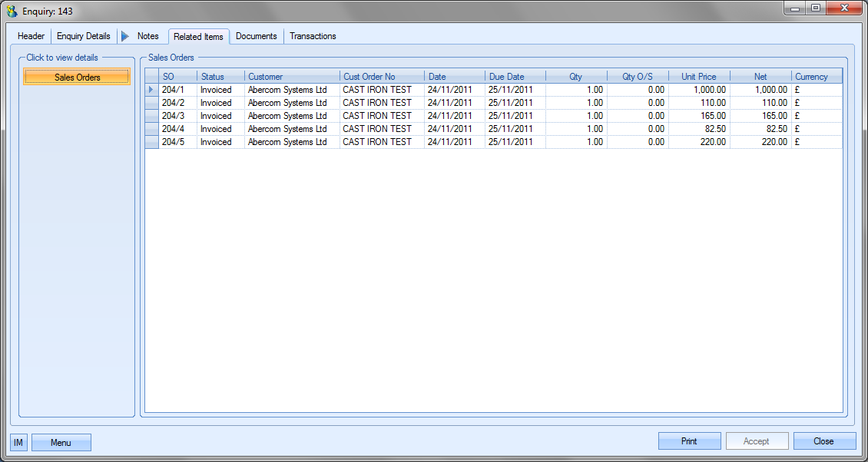Image resolution: width=868 pixels, height=462 pixels.
Task: Click the IM button
Action: (x=18, y=442)
